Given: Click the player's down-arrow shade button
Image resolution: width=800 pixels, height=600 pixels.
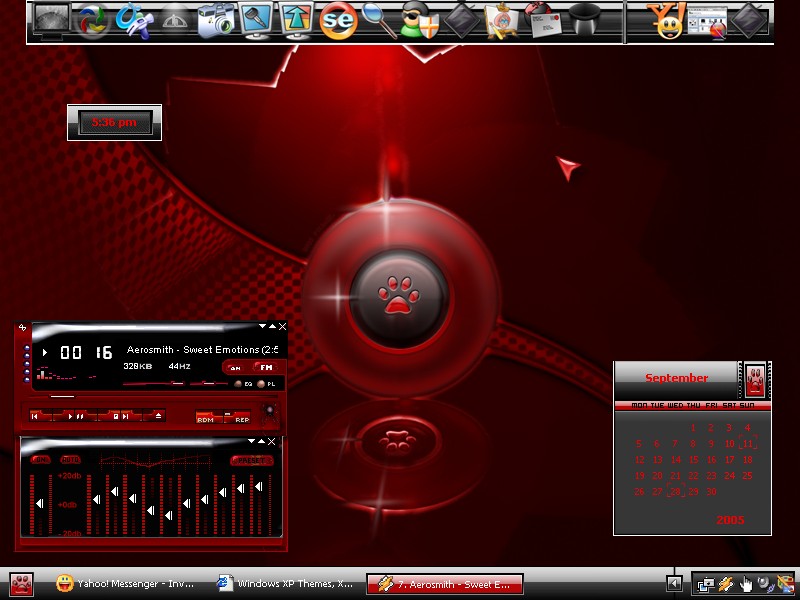Looking at the screenshot, I should coord(262,326).
